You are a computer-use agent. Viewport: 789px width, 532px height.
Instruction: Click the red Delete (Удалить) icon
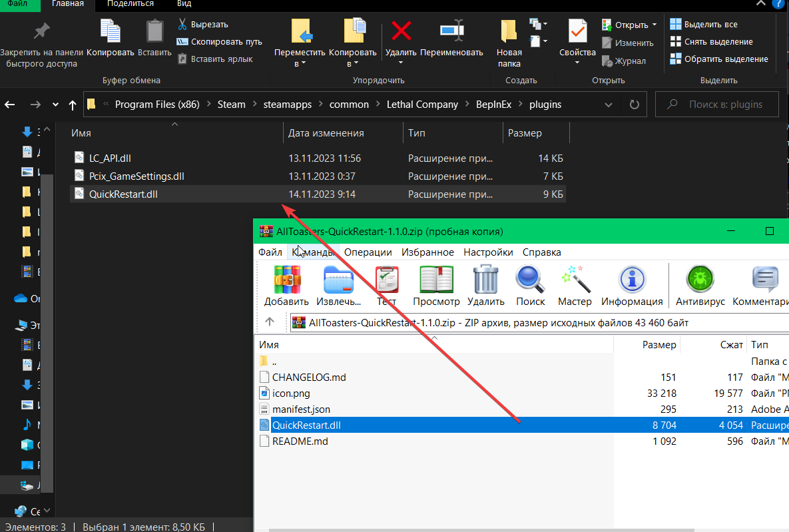click(x=401, y=31)
